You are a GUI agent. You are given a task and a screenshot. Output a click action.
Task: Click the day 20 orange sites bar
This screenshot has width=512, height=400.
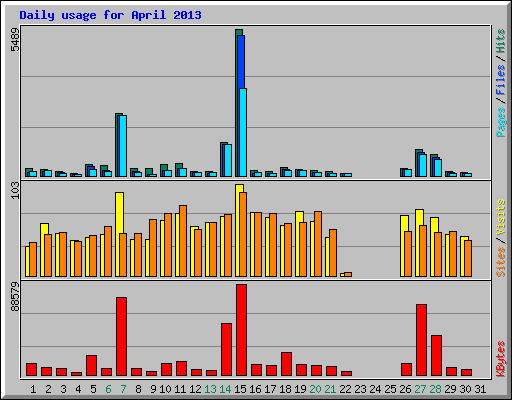click(318, 244)
